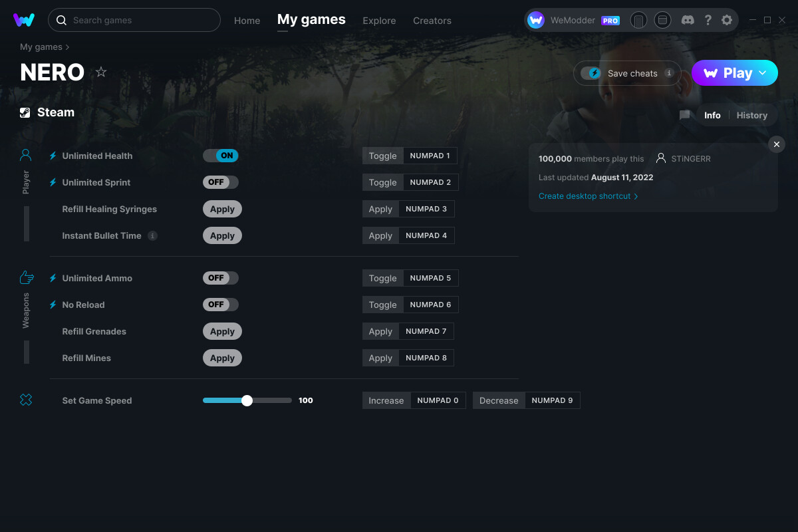The image size is (798, 532).
Task: Select the Weapons category icon
Action: (x=26, y=278)
